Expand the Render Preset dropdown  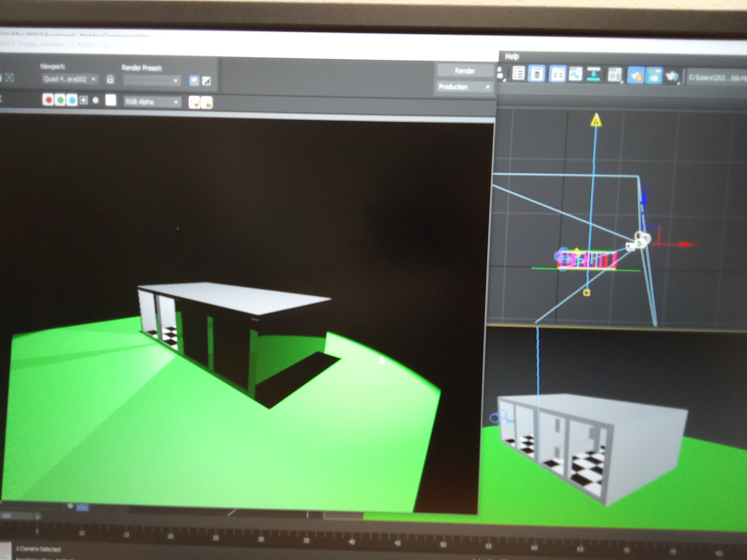(151, 81)
